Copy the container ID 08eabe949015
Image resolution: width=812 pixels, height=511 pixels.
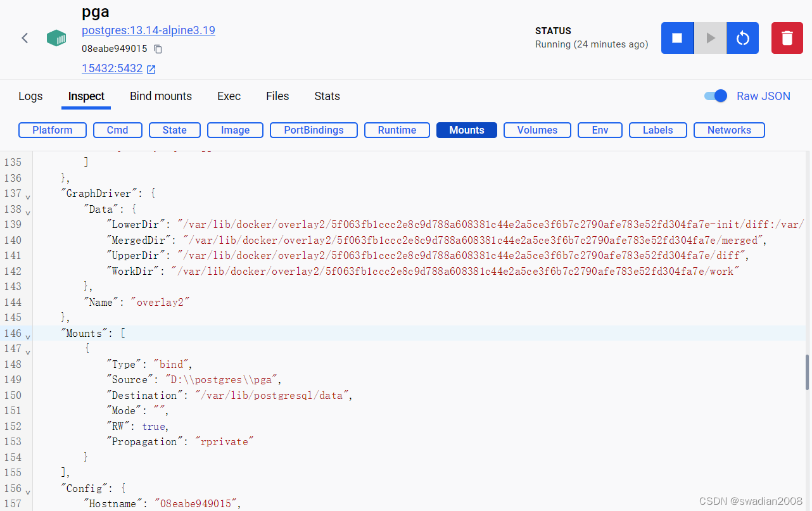pos(158,49)
